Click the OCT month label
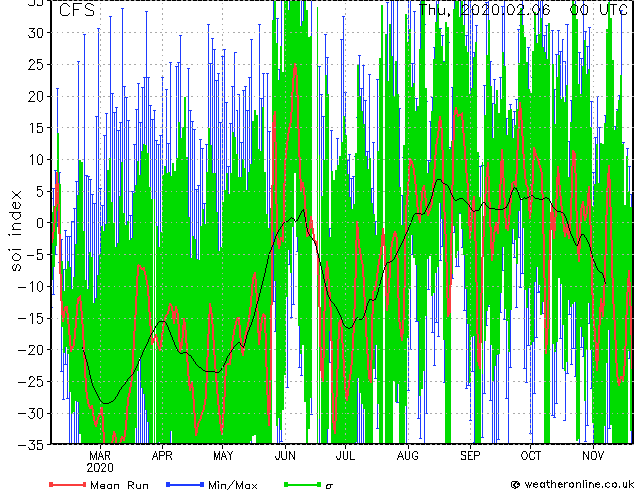Screen dimensions: 634x490 tap(531, 456)
